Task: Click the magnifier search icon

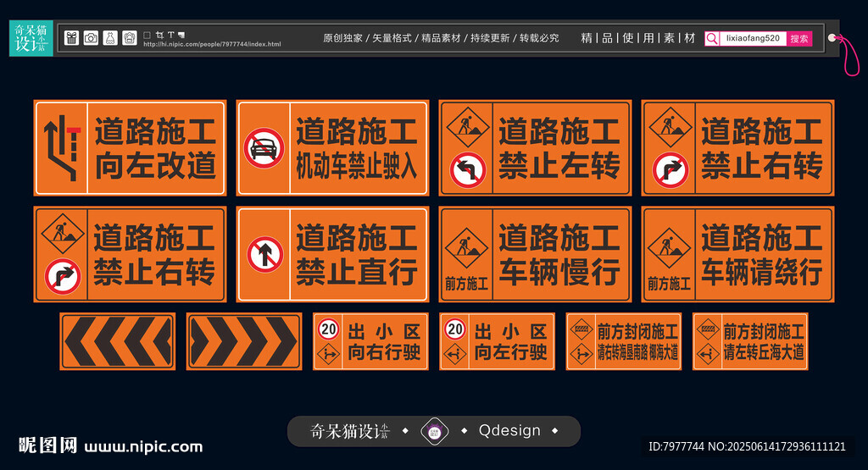Action: tap(712, 38)
